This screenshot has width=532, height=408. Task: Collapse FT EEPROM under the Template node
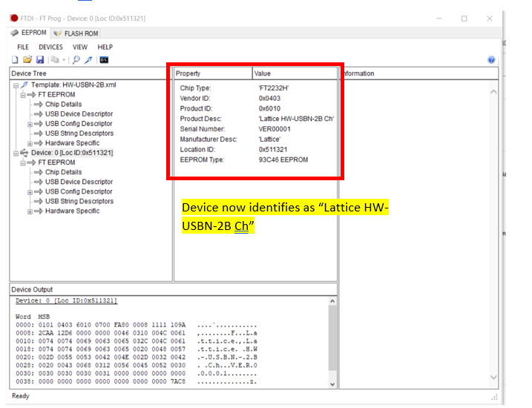coord(23,95)
